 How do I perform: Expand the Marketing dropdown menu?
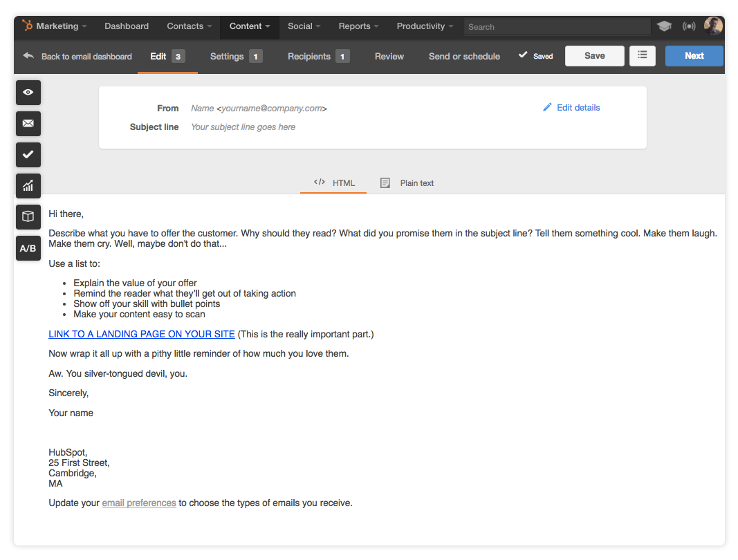coord(55,26)
